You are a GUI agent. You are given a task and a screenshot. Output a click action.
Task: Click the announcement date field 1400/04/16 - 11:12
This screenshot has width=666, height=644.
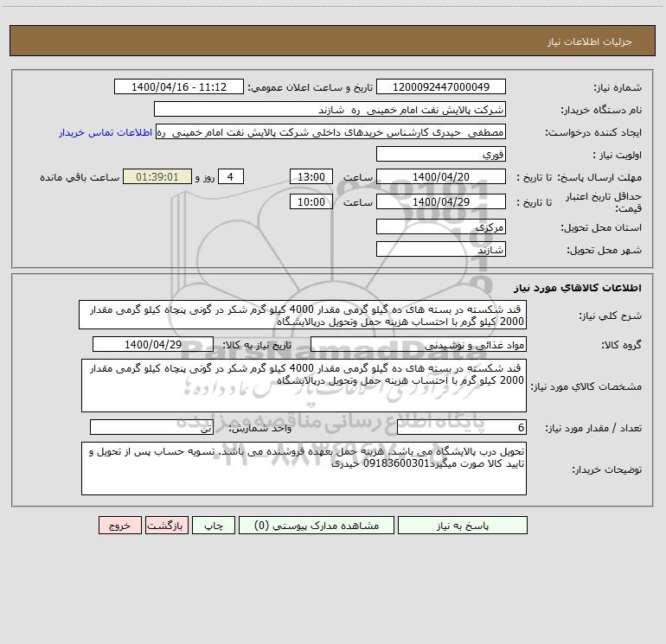coord(179,86)
